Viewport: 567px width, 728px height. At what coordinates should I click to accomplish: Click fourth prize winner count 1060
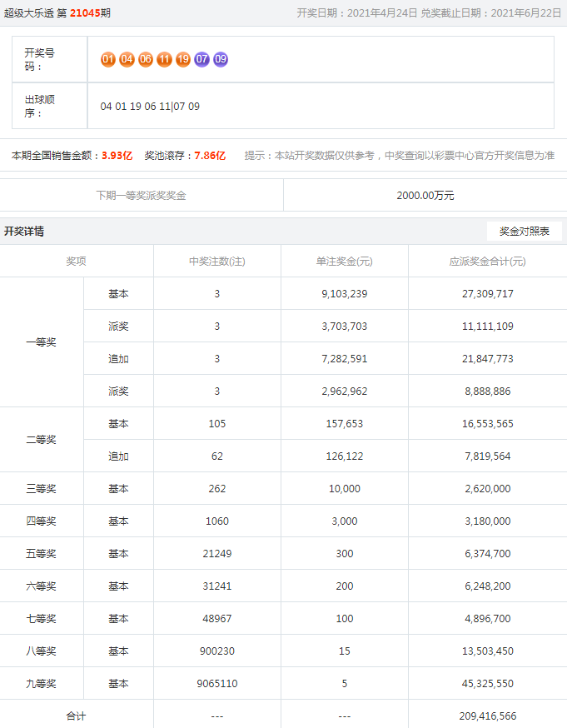pyautogui.click(x=217, y=521)
